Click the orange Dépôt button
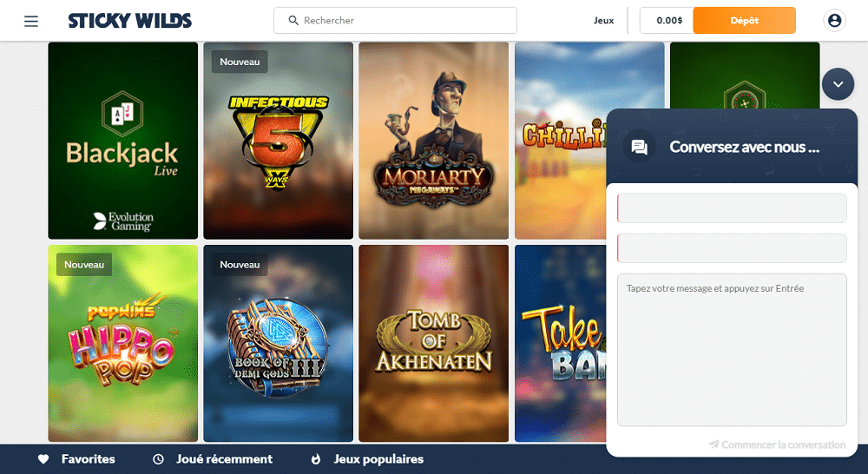The width and height of the screenshot is (868, 474). (x=744, y=21)
